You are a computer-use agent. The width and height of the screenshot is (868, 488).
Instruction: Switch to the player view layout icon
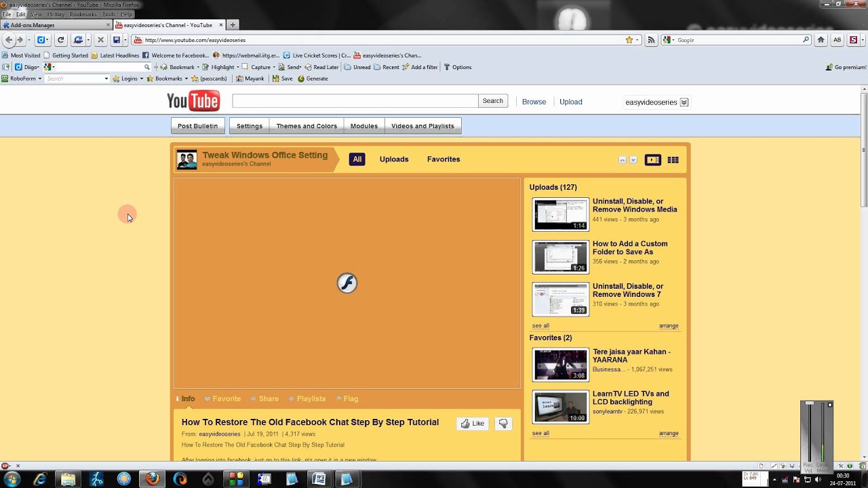652,160
